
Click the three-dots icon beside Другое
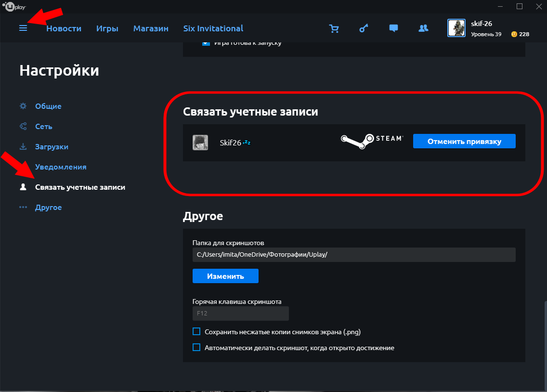23,207
